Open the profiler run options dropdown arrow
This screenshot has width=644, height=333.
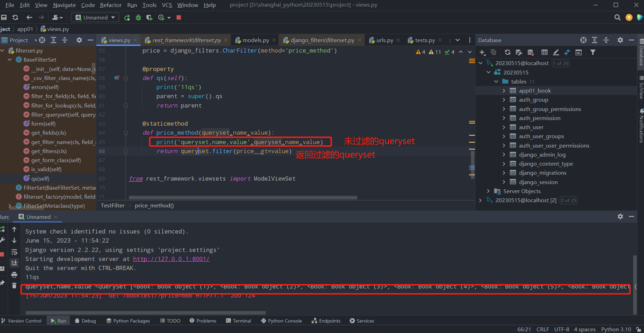tap(169, 18)
